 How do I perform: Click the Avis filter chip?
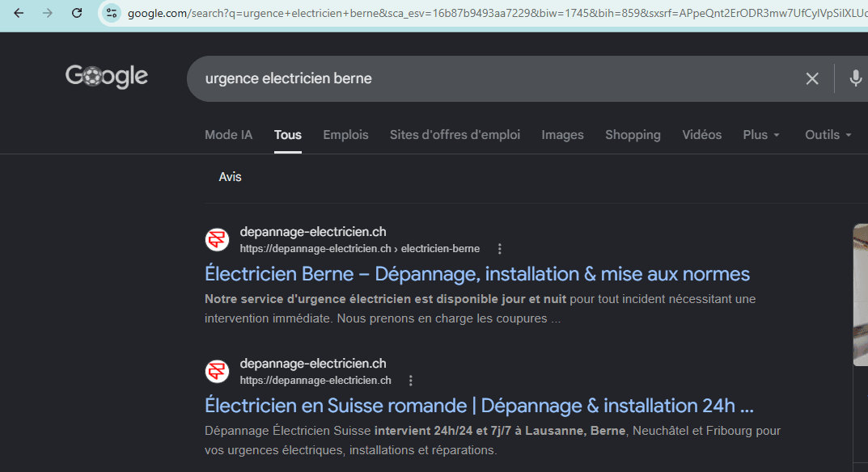point(230,177)
